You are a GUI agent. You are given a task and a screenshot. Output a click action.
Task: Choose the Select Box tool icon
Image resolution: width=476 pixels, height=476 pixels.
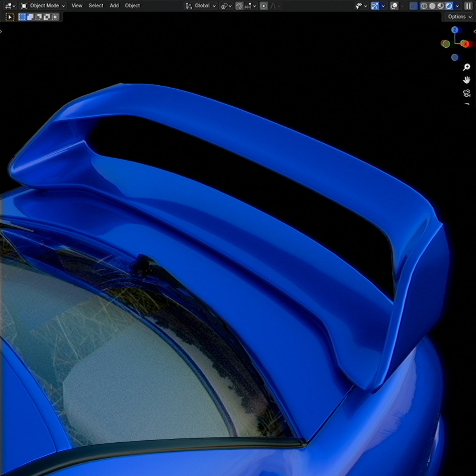10,17
